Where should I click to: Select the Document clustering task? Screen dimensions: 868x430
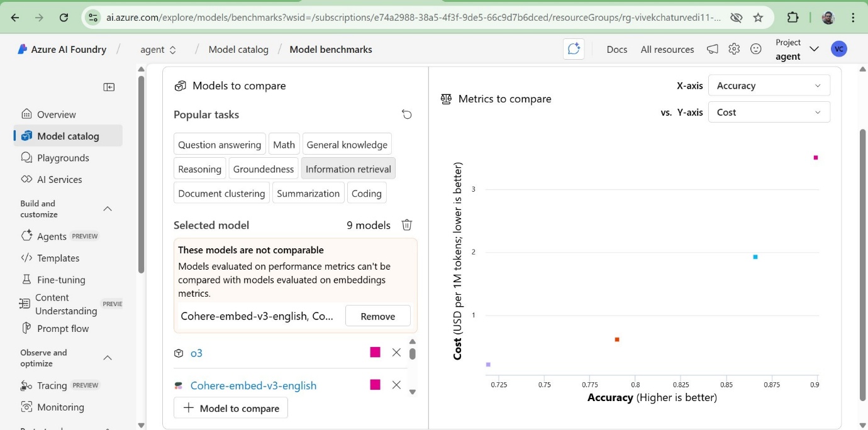point(221,193)
